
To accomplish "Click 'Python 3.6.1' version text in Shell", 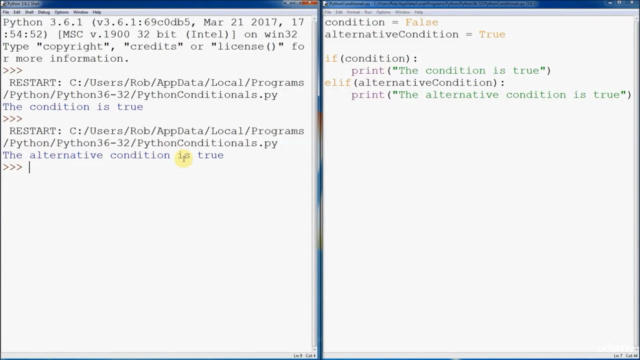I will click(43, 22).
